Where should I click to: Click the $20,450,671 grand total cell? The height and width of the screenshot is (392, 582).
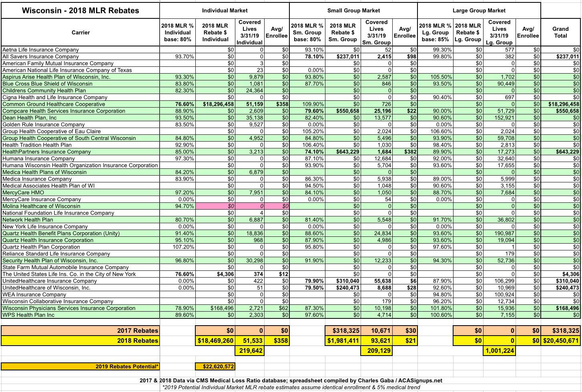pyautogui.click(x=560, y=341)
